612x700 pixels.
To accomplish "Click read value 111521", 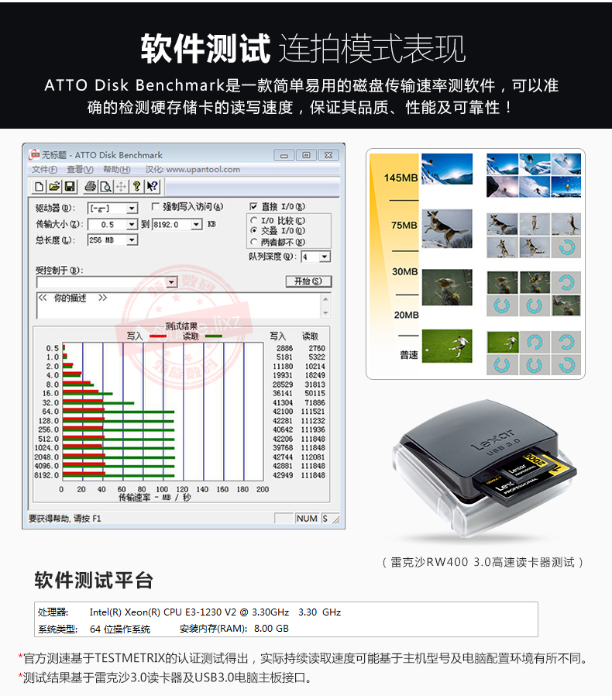I will 313,412.
